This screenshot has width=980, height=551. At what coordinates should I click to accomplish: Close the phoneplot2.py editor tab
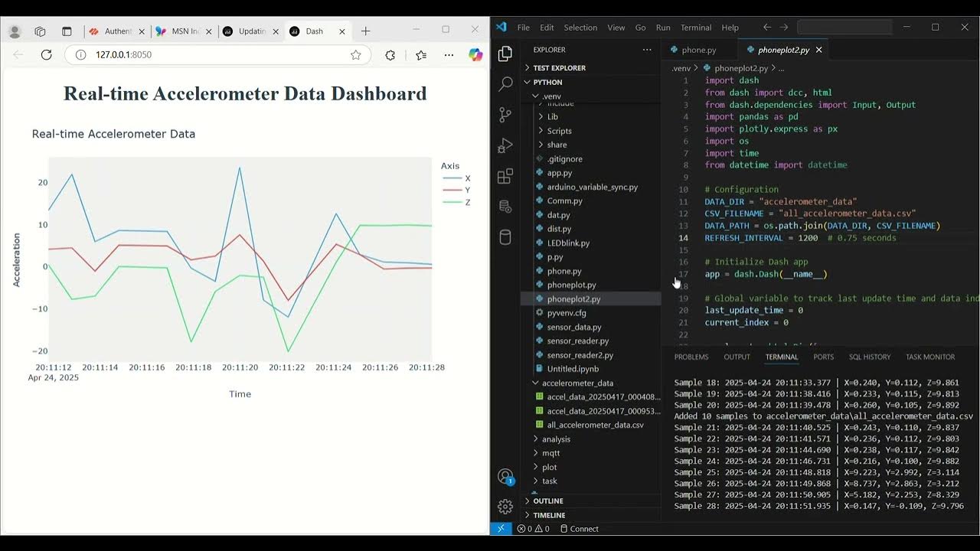[818, 50]
